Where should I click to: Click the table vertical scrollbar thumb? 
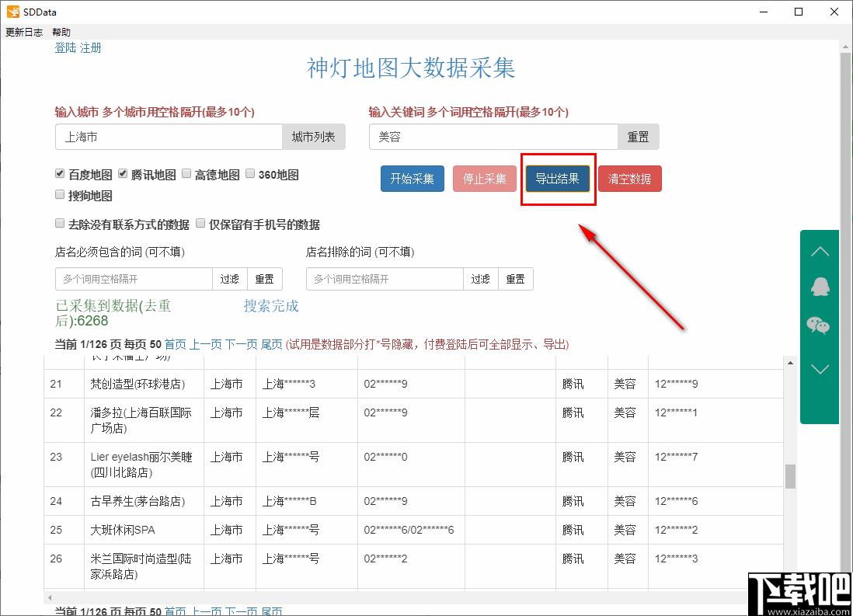point(790,476)
